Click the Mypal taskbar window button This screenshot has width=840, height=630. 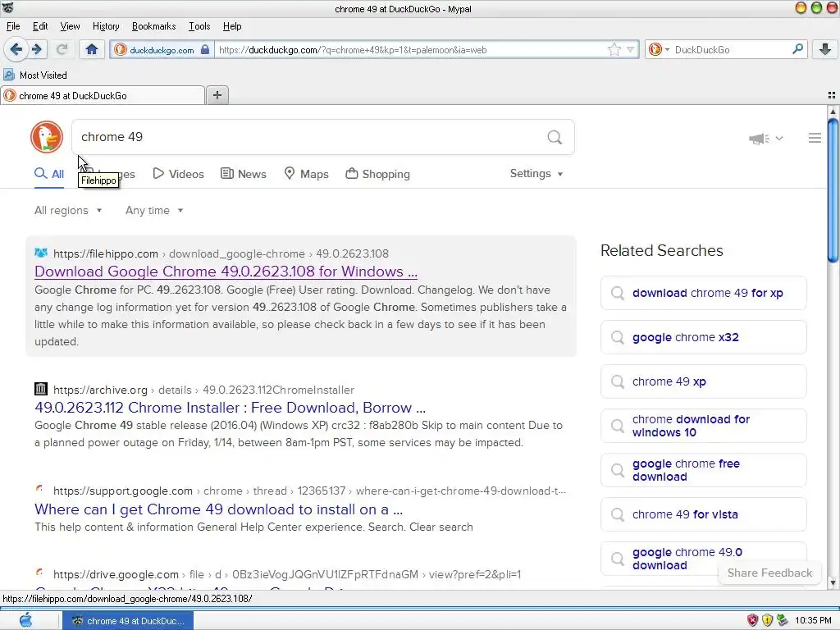point(128,621)
